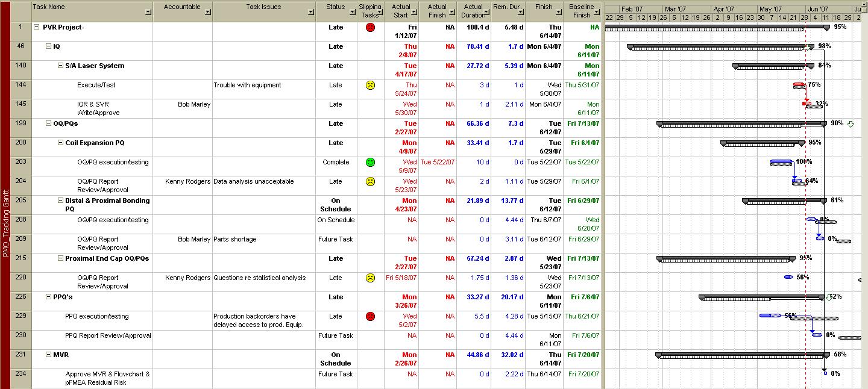Image resolution: width=868 pixels, height=389 pixels.
Task: Click the green down arrow on OQ/PQs Gantt row
Action: pos(851,124)
